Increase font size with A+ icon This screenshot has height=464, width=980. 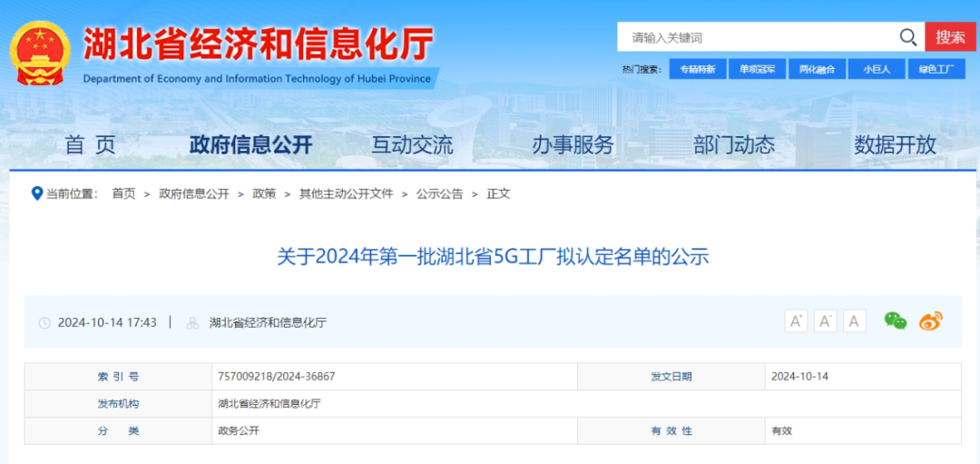[x=796, y=321]
